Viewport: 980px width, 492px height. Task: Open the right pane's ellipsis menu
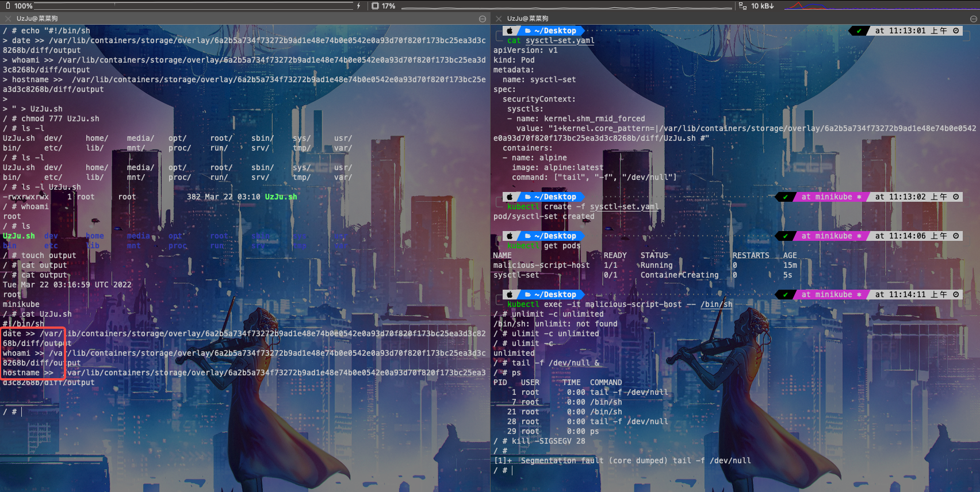973,18
